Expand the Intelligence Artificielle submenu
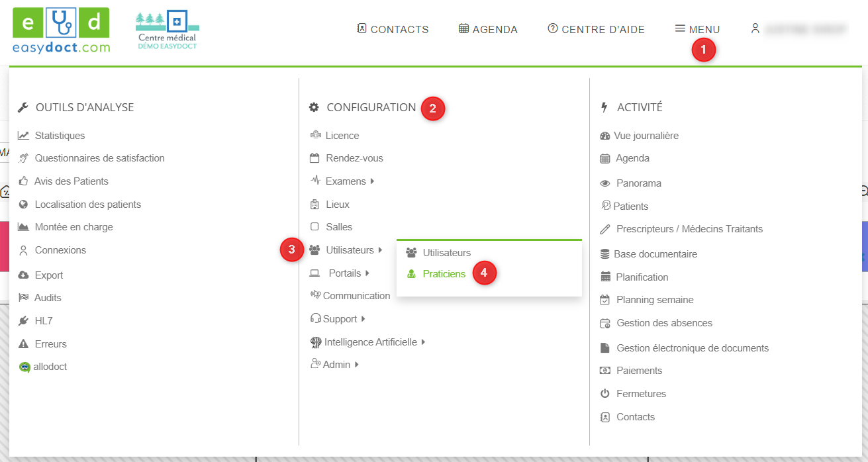 pos(423,342)
